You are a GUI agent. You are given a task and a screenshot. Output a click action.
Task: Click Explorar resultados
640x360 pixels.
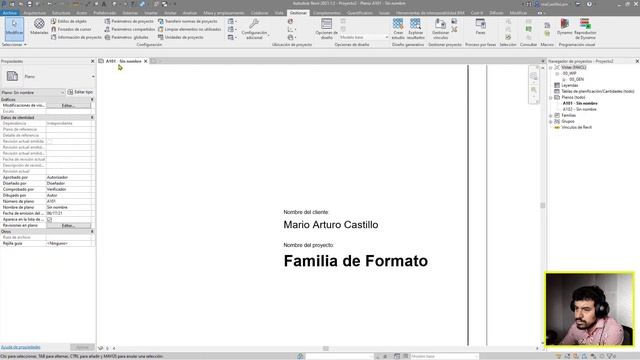pos(416,29)
